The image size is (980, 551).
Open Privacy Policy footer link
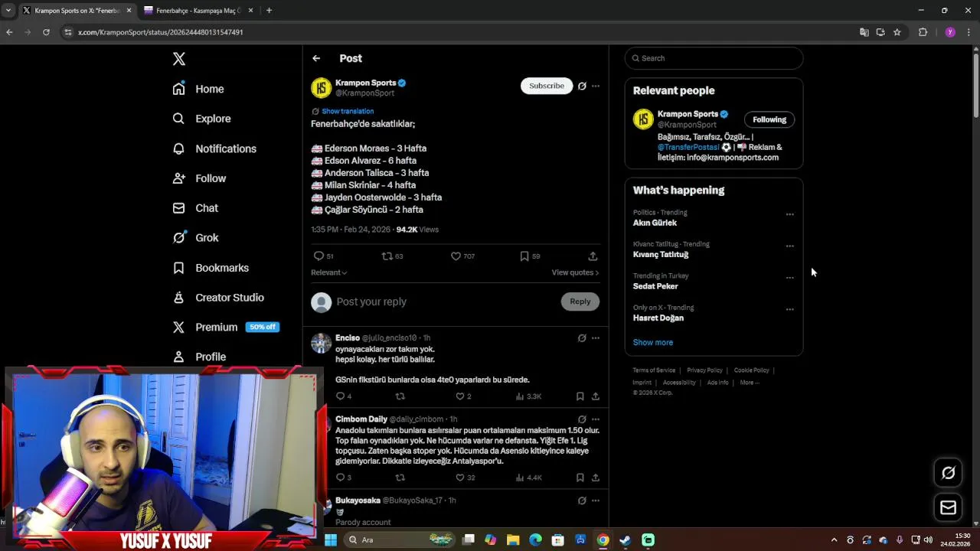704,370
